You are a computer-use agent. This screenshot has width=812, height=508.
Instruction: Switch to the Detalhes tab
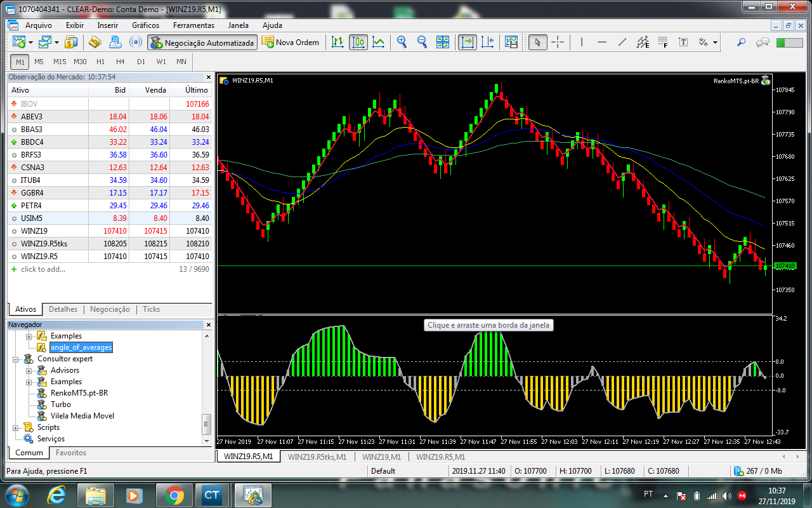63,309
